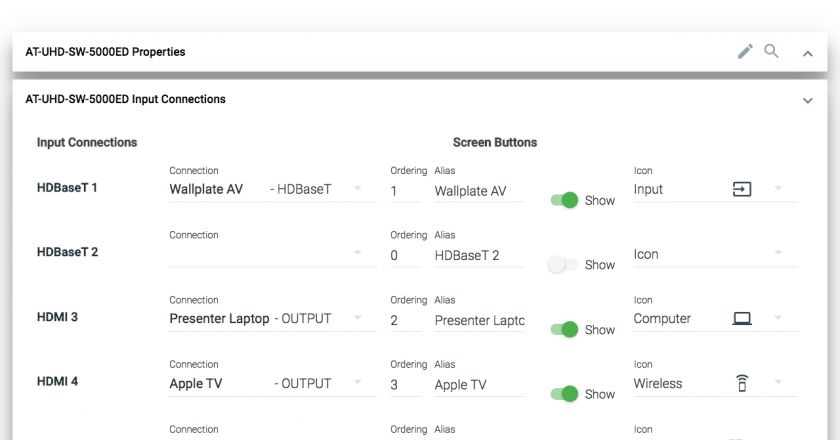Click the pencil edit icon in Properties header
Viewport: 840px width, 440px height.
pos(745,51)
